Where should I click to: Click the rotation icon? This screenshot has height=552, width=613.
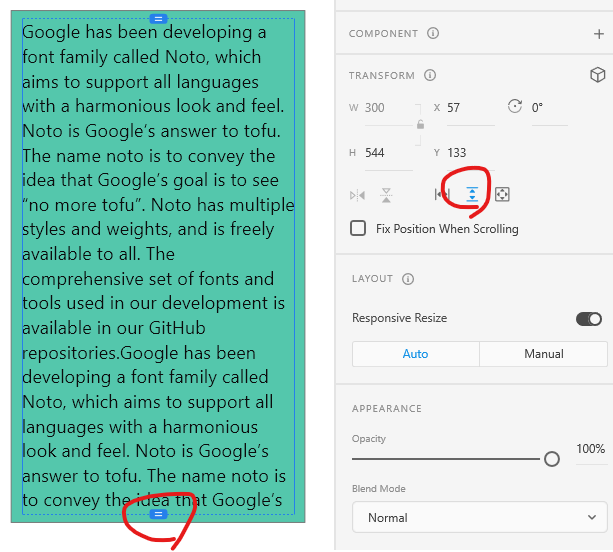pos(514,106)
